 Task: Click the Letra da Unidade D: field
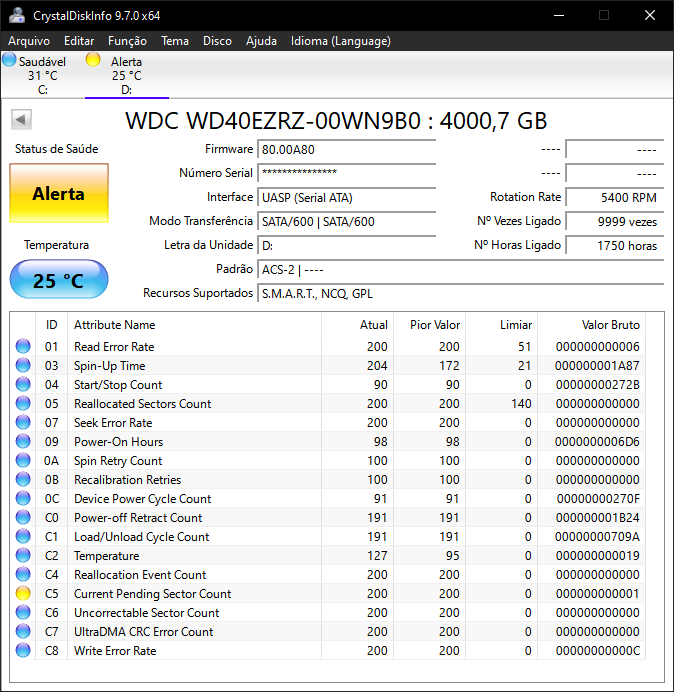click(x=346, y=245)
